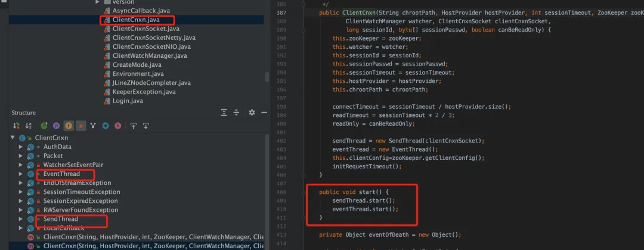Click SessionTimeoutException class icon
Screen dimensions: 644x250
30,192
